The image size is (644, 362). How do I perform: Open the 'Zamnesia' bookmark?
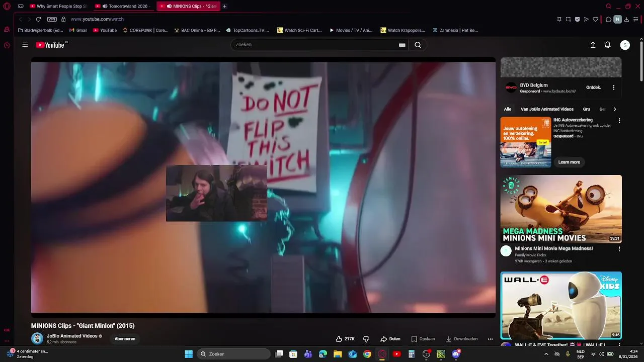(455, 30)
